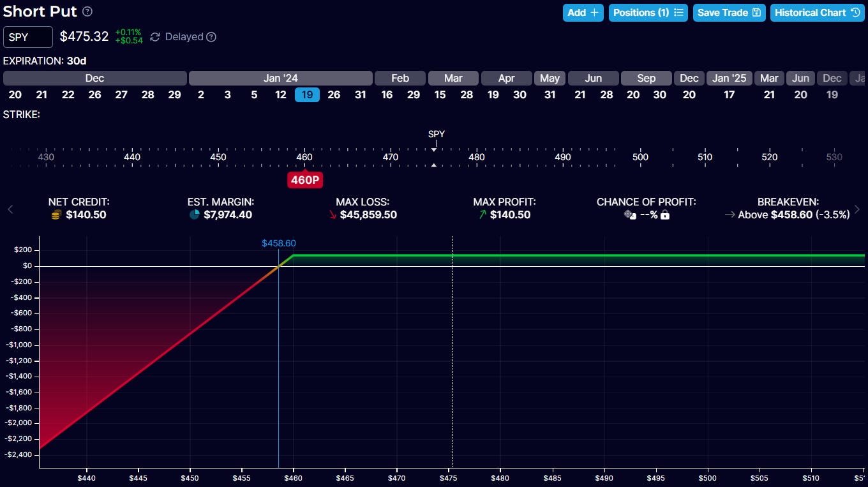Click the Delayed status text

tap(184, 37)
